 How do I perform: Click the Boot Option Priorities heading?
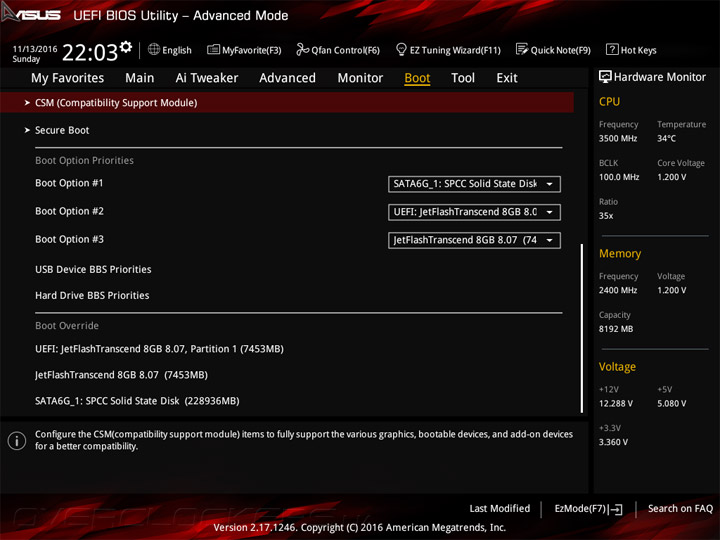pyautogui.click(x=84, y=160)
